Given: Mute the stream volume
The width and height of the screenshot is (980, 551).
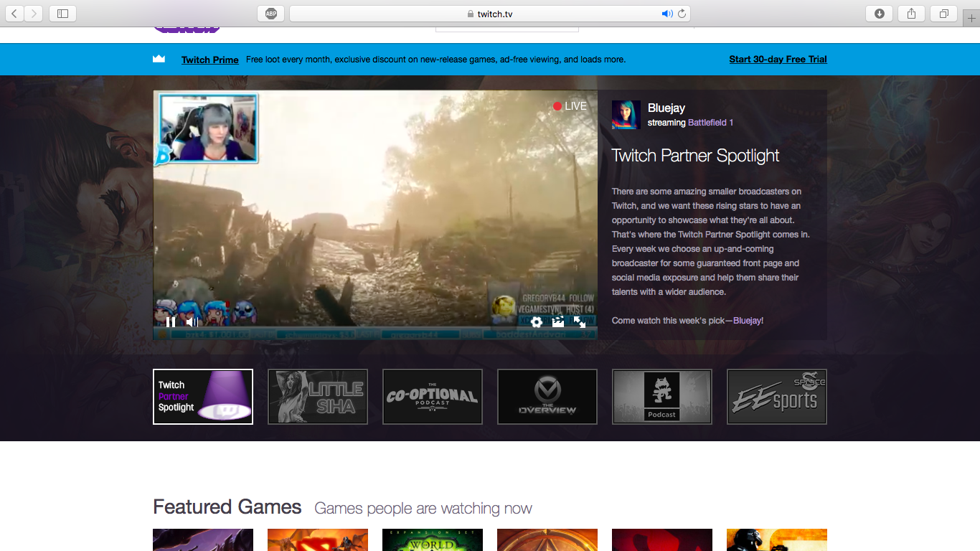Looking at the screenshot, I should tap(192, 322).
